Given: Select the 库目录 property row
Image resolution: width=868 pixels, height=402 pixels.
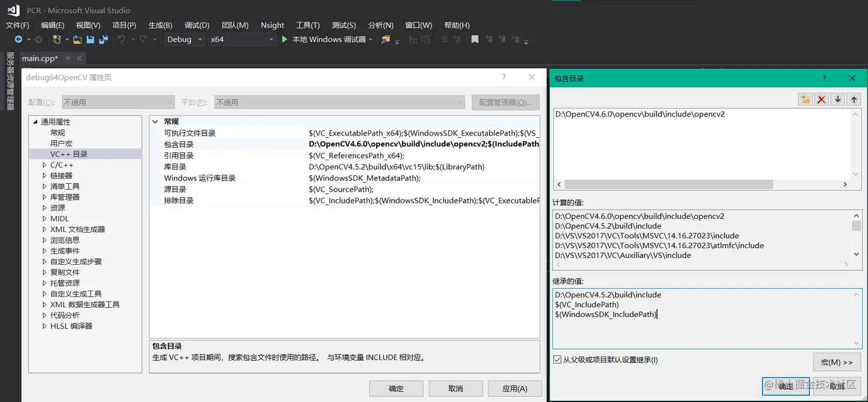Looking at the screenshot, I should [x=344, y=167].
